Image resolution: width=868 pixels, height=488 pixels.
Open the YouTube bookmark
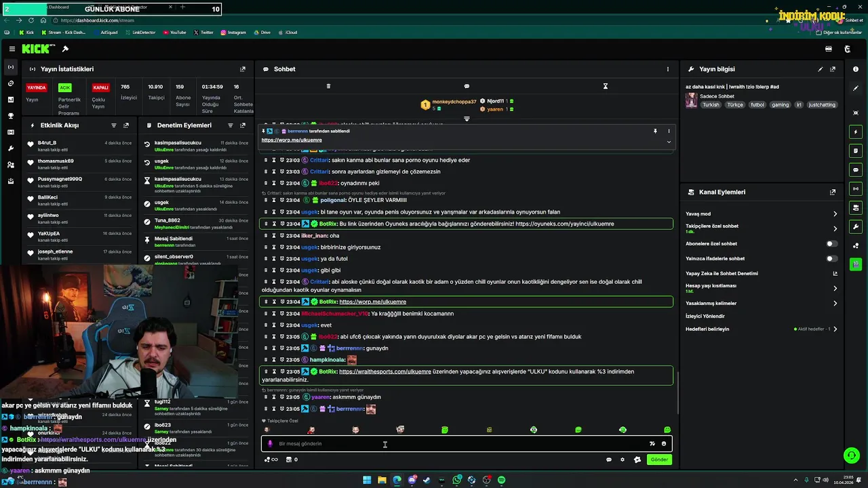(x=174, y=33)
